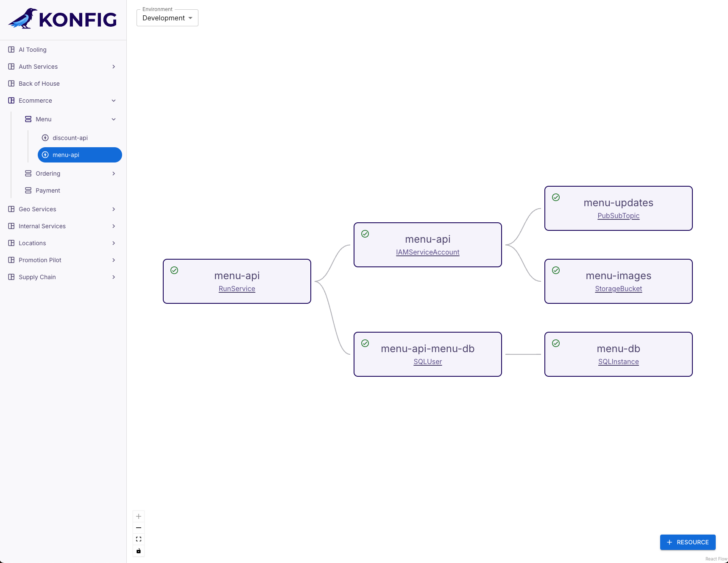Expand the Ordering domain chevron
The image size is (728, 563).
coord(114,174)
